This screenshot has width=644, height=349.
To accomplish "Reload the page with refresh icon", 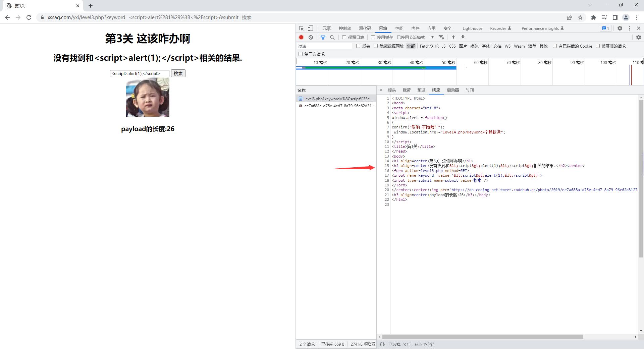I will [x=29, y=17].
